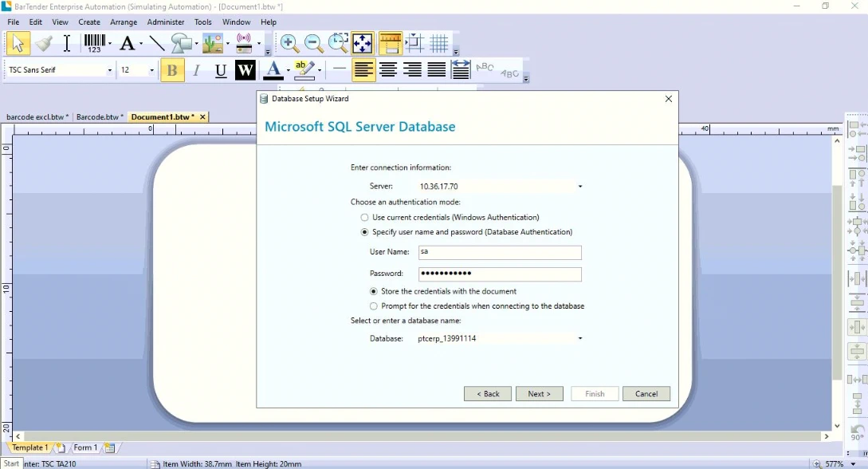868x469 pixels.
Task: Open the Form 1 tab
Action: coord(85,447)
